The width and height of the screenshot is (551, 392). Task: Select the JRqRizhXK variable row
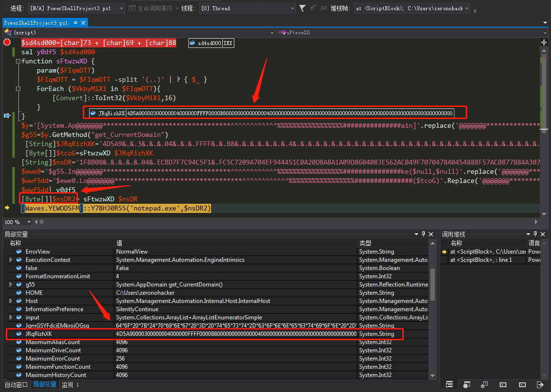[x=217, y=334]
